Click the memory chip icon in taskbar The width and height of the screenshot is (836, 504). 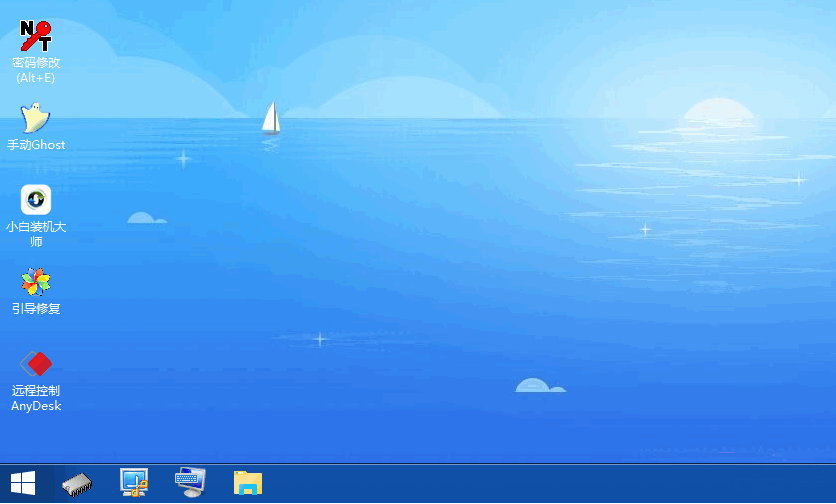tap(77, 484)
